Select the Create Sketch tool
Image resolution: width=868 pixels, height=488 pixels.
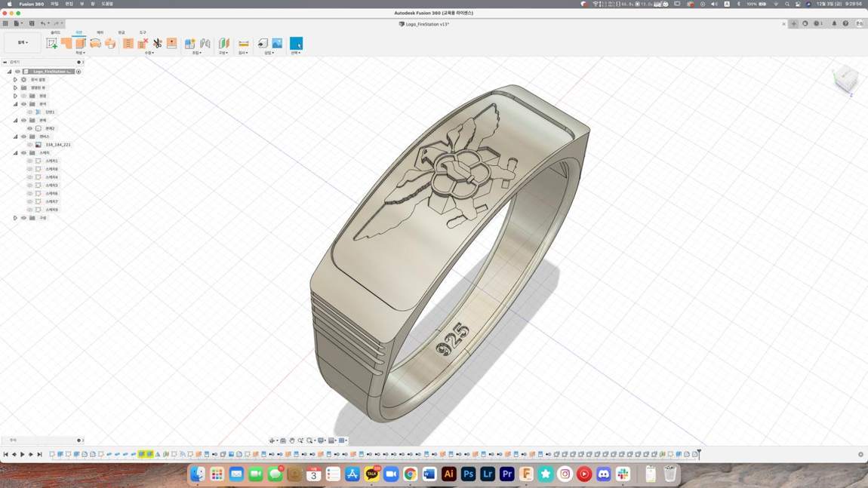(52, 43)
